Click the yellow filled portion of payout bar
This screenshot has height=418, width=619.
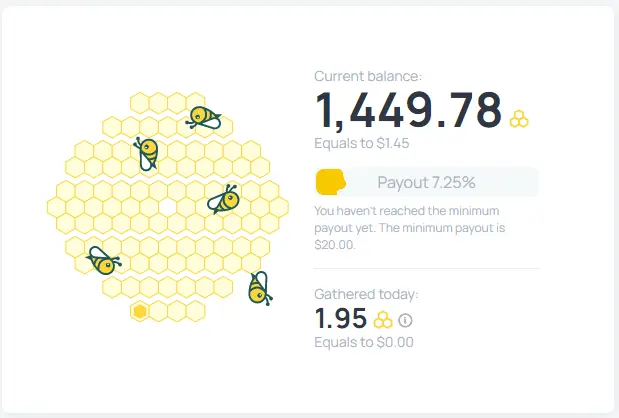(331, 182)
